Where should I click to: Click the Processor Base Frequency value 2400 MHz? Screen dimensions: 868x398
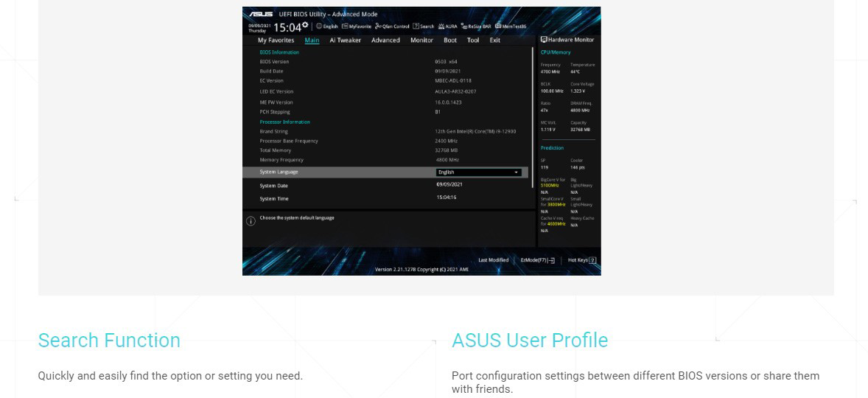[x=447, y=142]
